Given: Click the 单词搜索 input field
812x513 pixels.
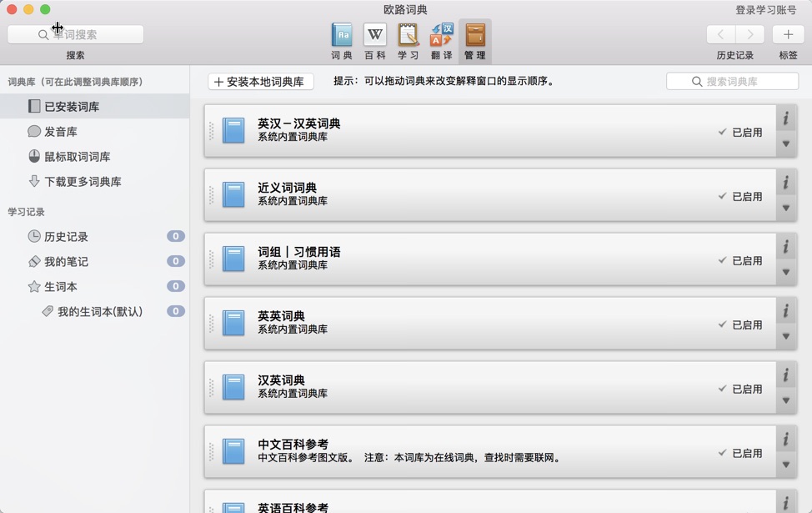Looking at the screenshot, I should coord(76,35).
